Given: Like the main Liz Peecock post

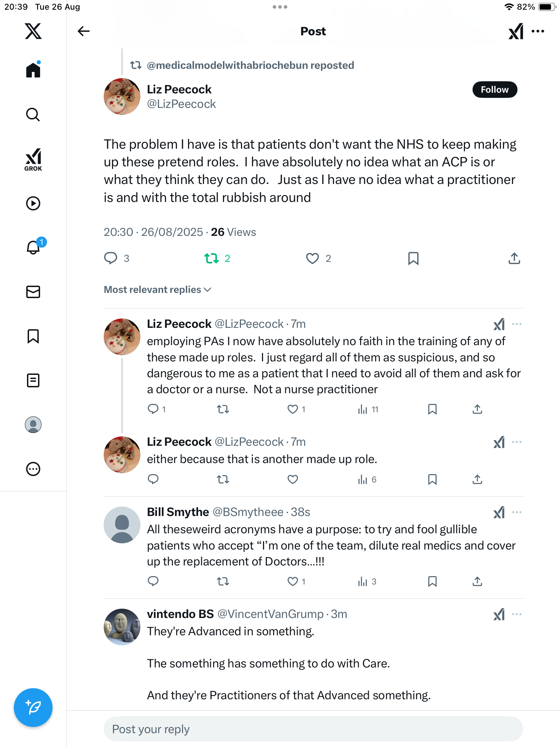Looking at the screenshot, I should point(312,258).
